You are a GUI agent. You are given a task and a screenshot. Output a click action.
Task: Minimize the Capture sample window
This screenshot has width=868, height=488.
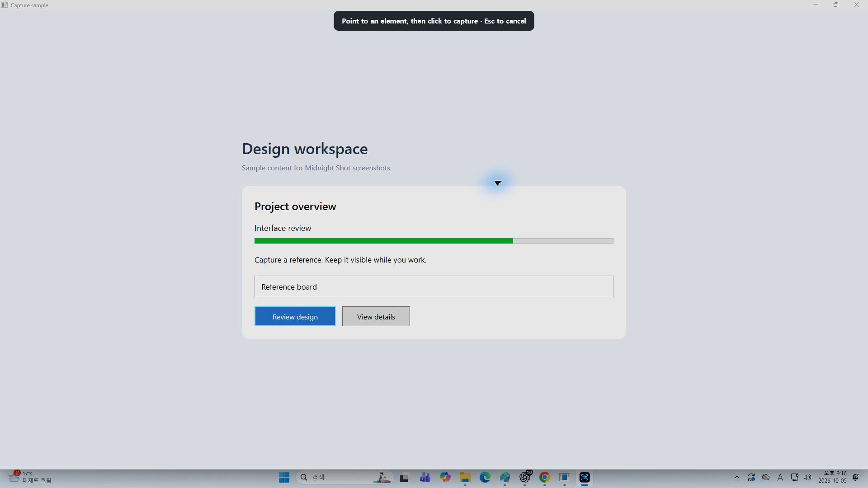(816, 5)
